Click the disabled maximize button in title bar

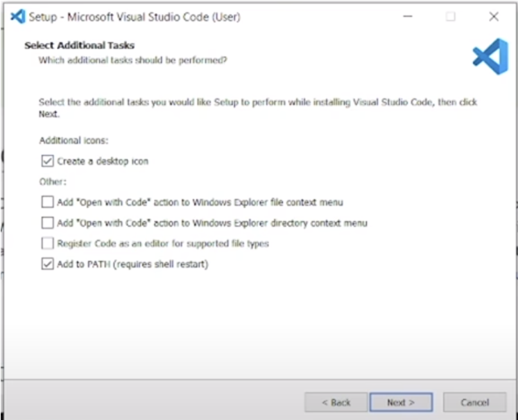click(x=451, y=17)
